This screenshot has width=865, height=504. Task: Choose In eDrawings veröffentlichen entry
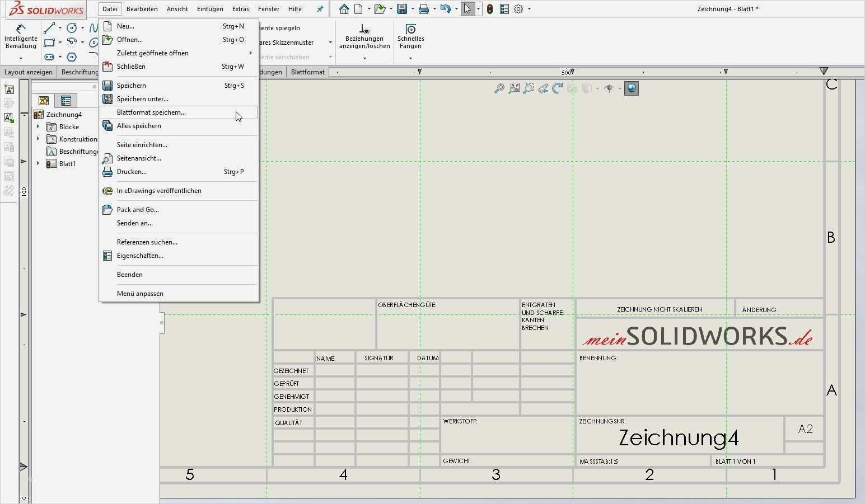179,191
